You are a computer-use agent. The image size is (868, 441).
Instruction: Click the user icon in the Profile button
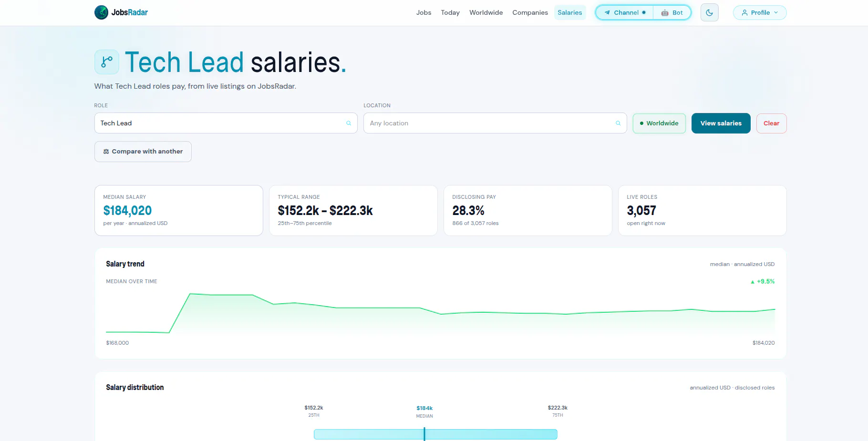click(x=744, y=13)
